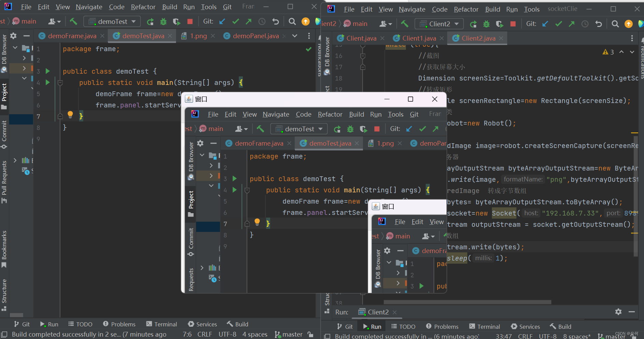Run demoTest using the toolbar run icon
Screen dimensions: 644x339
click(150, 22)
